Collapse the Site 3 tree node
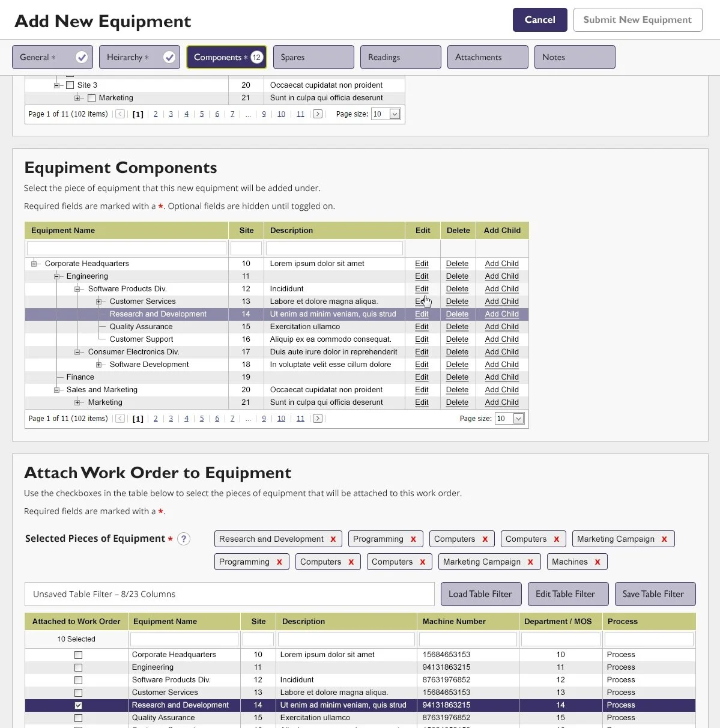720x728 pixels. pyautogui.click(x=56, y=85)
